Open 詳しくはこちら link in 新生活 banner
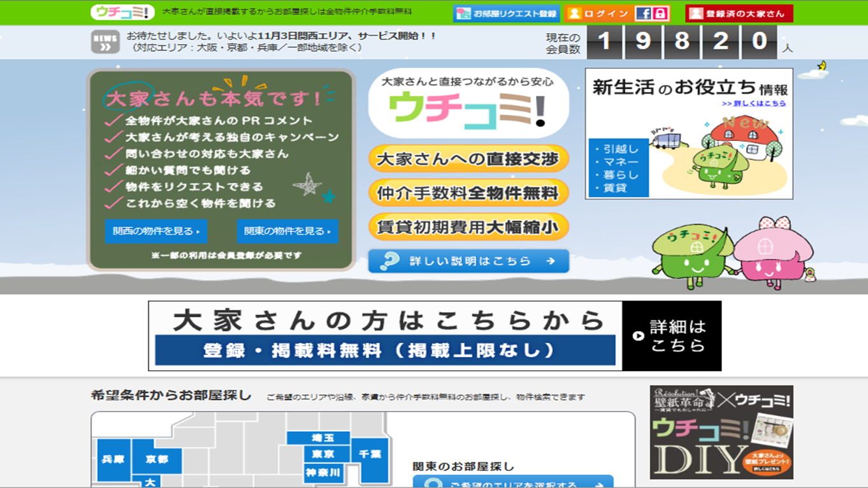The height and width of the screenshot is (488, 868). pos(755,103)
